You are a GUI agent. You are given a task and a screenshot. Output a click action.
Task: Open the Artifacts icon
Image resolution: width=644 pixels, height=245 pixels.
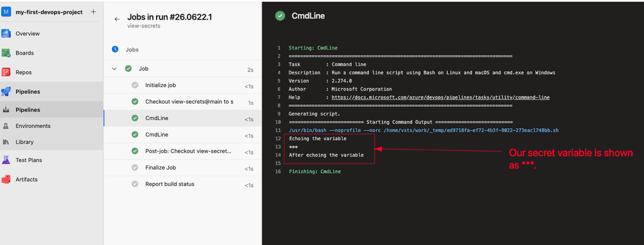click(x=6, y=179)
